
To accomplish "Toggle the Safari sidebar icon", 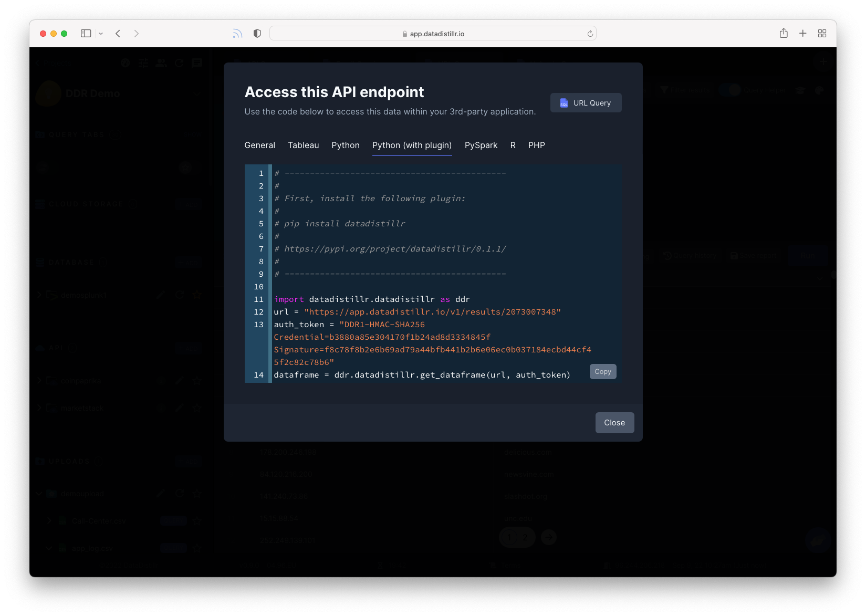I will pos(86,34).
